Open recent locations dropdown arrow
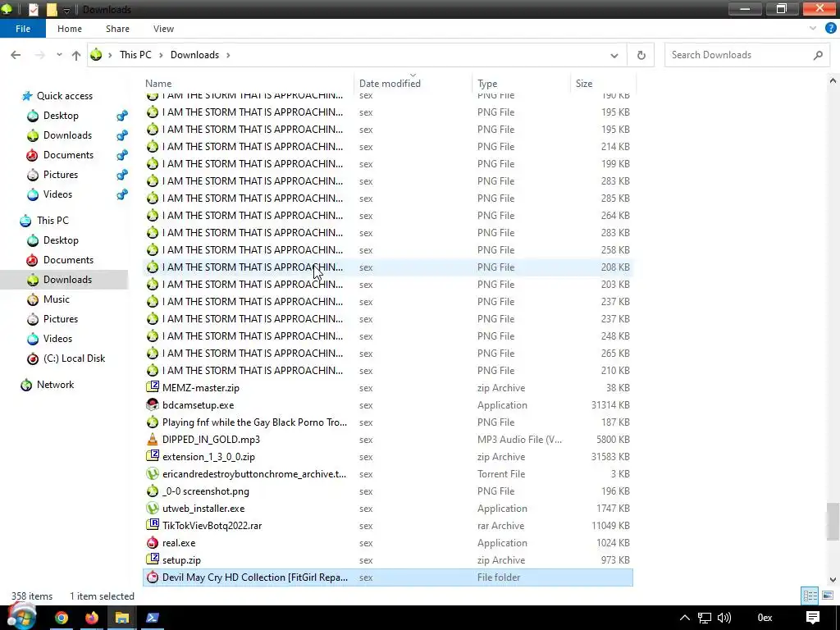This screenshot has width=840, height=630. click(x=59, y=55)
